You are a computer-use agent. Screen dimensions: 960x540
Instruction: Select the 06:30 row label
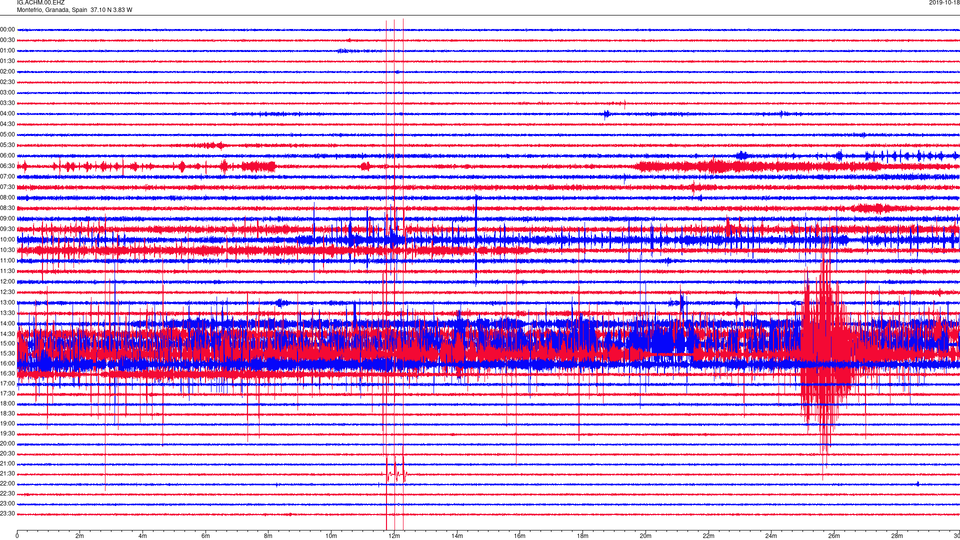pyautogui.click(x=8, y=167)
